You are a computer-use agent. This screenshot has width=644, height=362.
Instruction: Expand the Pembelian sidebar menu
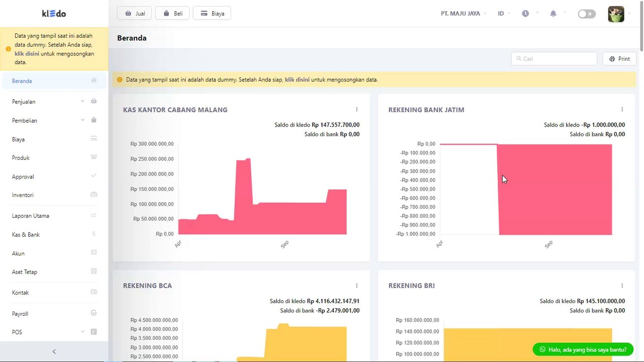pos(54,121)
